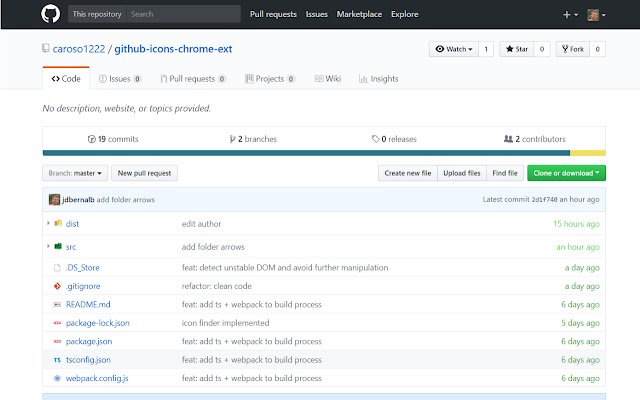
Task: Open the .DS_Store file
Action: 83,268
